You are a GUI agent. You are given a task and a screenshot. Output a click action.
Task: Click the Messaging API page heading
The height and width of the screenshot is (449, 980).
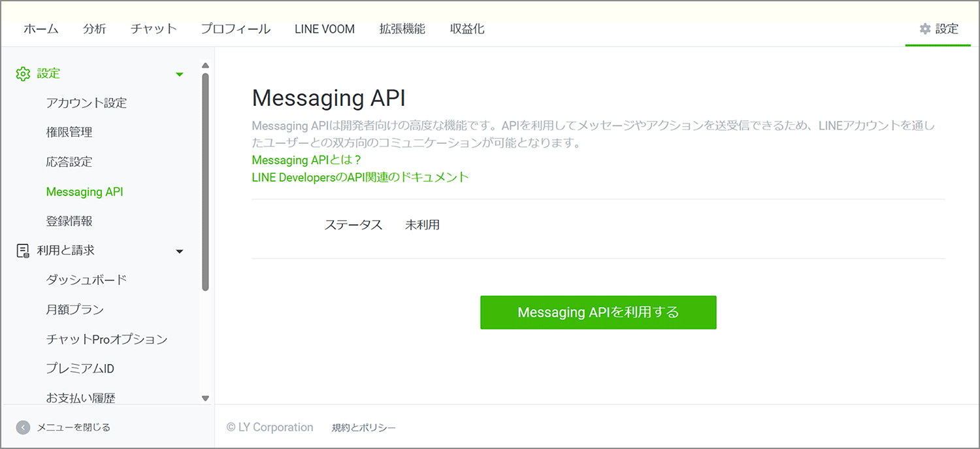pyautogui.click(x=329, y=99)
